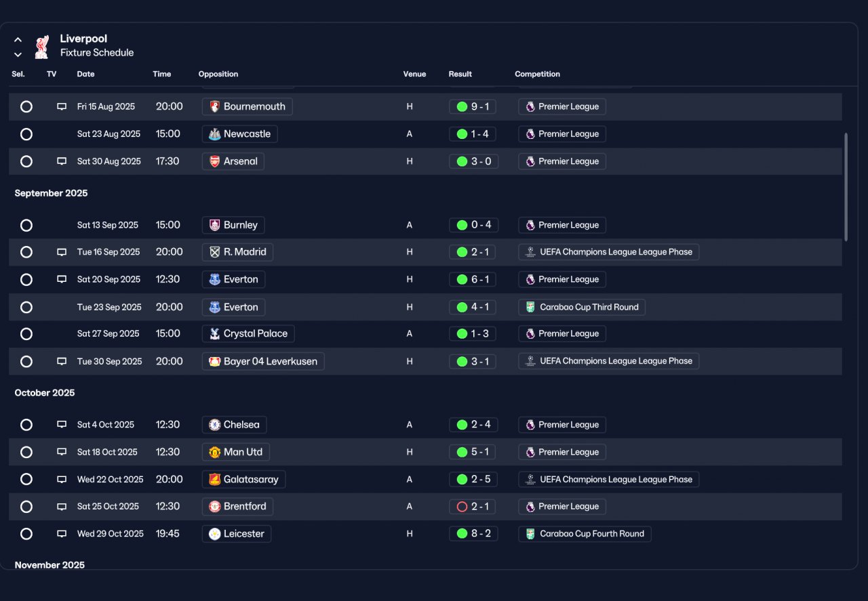Select the radio button for Newcastle fixture

coord(26,134)
